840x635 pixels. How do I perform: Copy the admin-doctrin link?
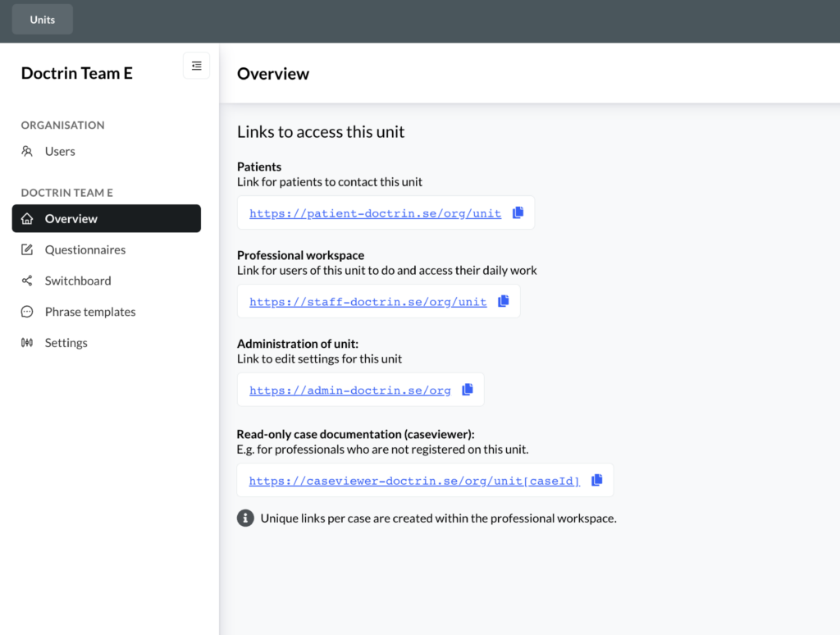(x=467, y=390)
